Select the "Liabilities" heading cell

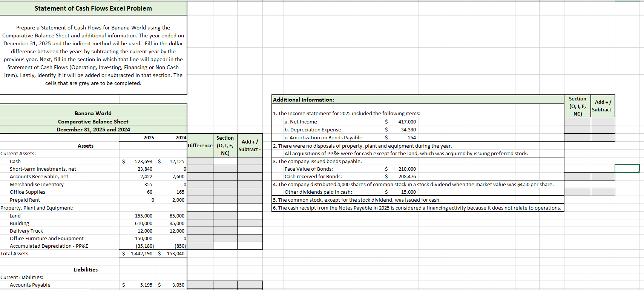[86, 270]
